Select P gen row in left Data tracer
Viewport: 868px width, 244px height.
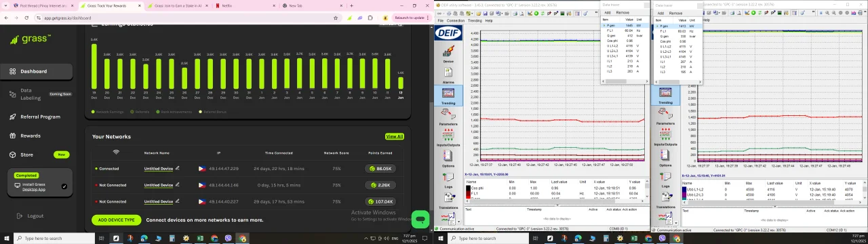[624, 25]
